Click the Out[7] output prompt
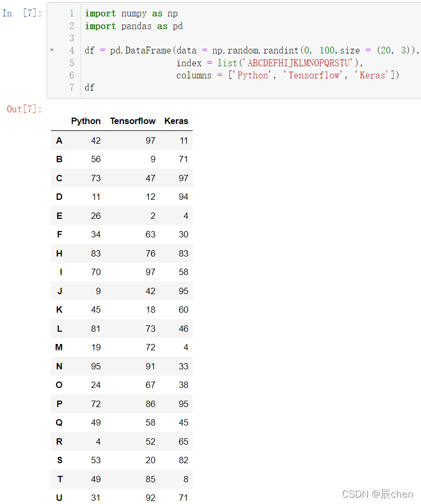Viewport: 421px width, 504px height. pyautogui.click(x=24, y=109)
